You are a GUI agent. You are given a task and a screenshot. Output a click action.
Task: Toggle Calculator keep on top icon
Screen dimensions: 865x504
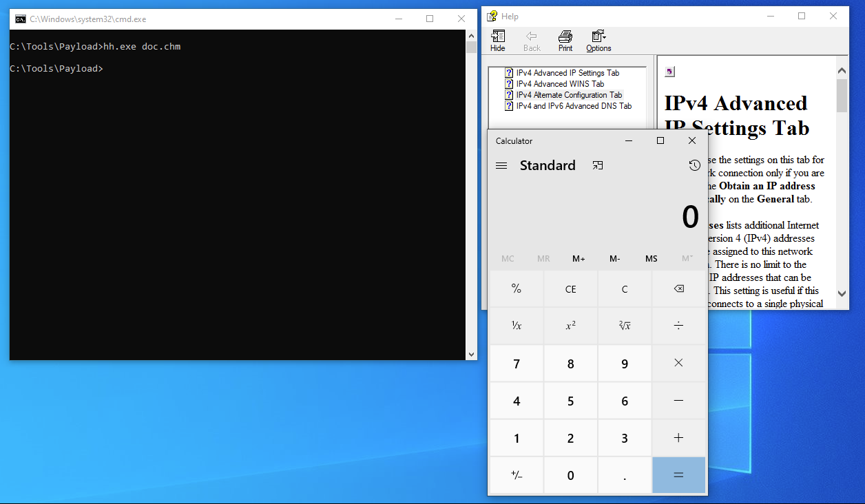[x=598, y=165]
